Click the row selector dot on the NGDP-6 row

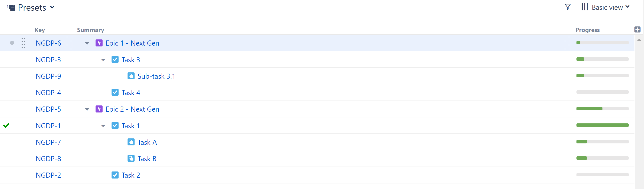point(12,43)
